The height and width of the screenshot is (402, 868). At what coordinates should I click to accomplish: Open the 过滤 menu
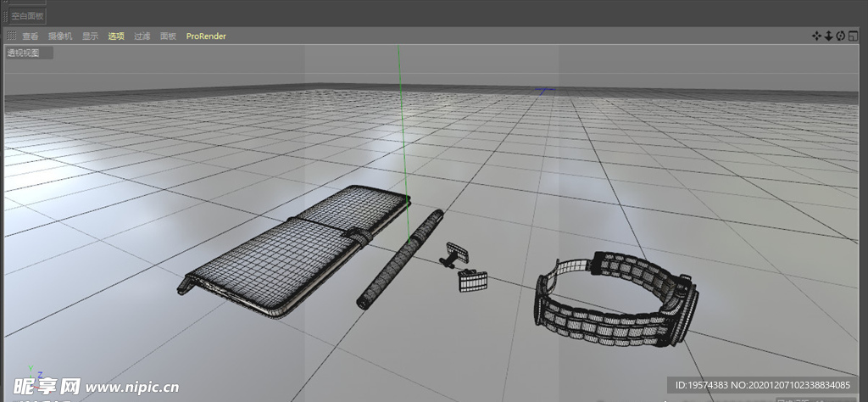pos(142,36)
